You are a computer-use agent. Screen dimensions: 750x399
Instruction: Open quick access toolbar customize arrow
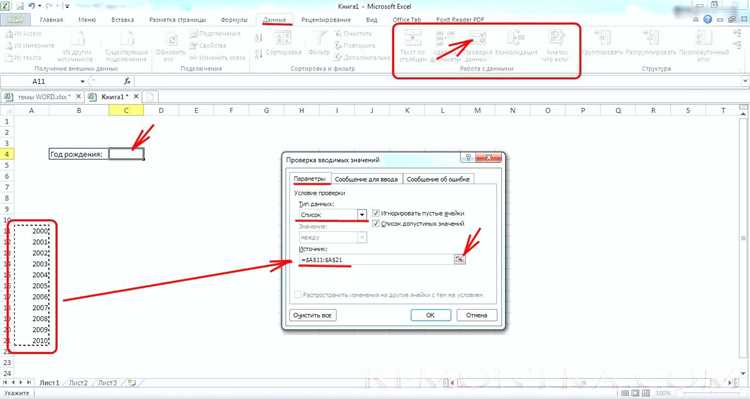pyautogui.click(x=66, y=7)
